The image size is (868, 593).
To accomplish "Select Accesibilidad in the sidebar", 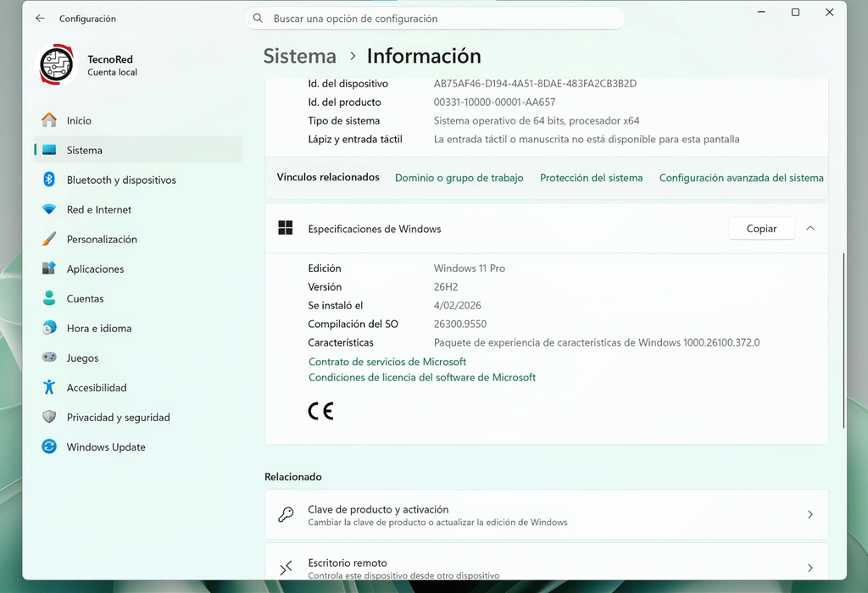I will tap(138, 387).
